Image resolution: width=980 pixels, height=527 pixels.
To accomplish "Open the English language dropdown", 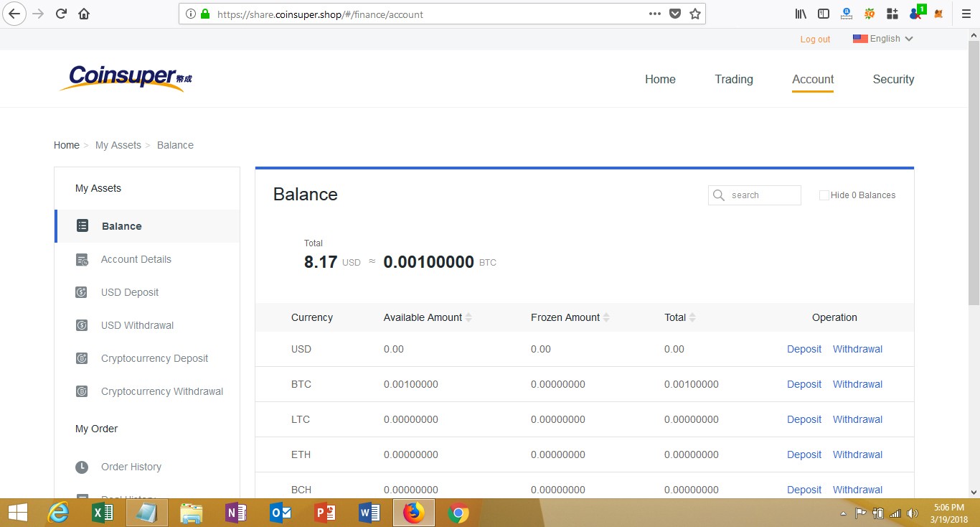I will [x=883, y=39].
